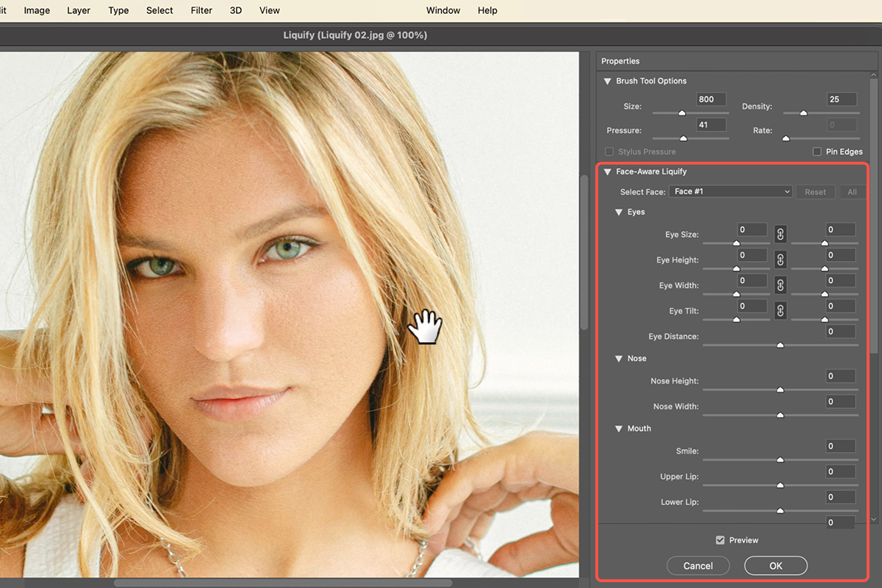Collapse the Nose section triangle

(x=619, y=359)
